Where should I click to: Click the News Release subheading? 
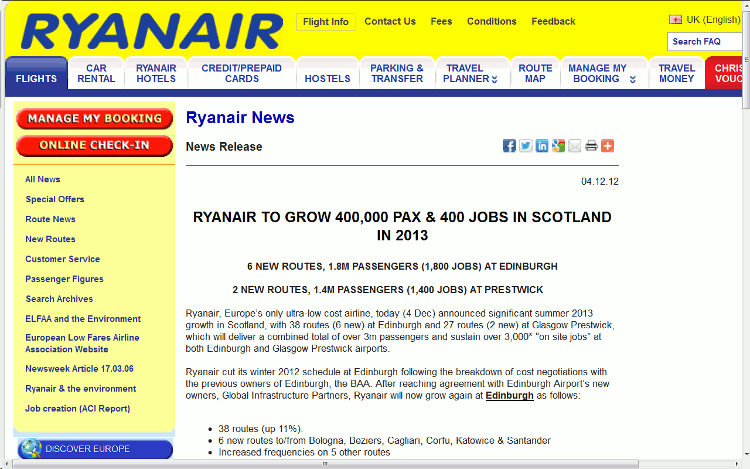224,147
